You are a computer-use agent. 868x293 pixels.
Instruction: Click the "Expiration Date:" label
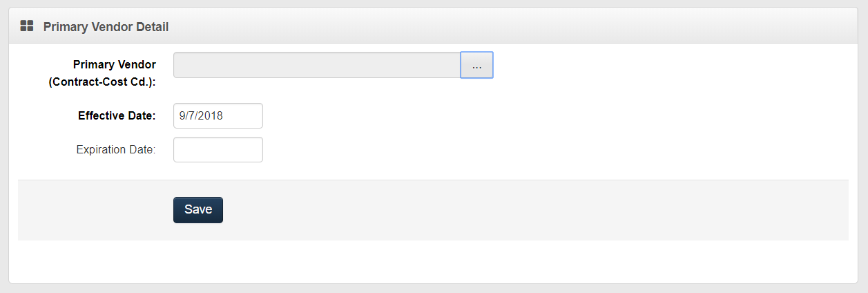[116, 149]
